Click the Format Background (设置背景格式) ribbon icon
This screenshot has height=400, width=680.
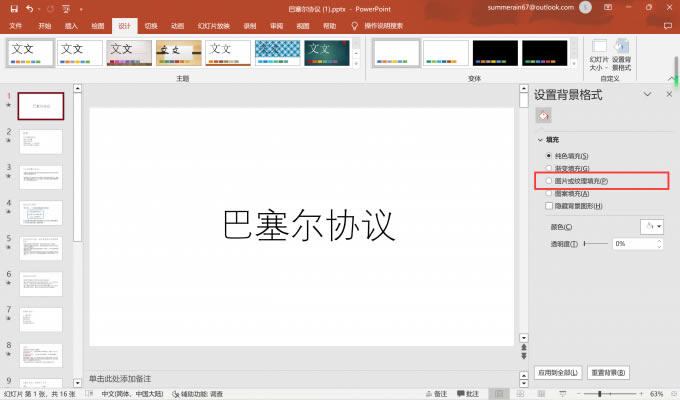(x=621, y=52)
